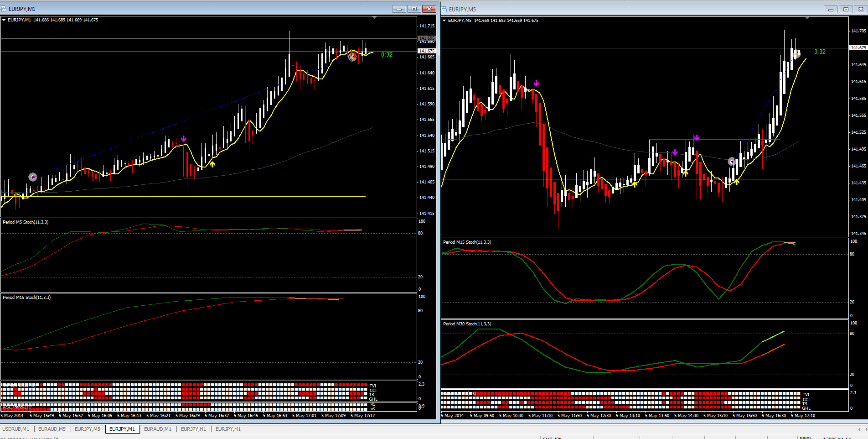Switch to the USDRUB,M1 chart tab
Viewport: 868px width, 439px height.
pos(16,429)
